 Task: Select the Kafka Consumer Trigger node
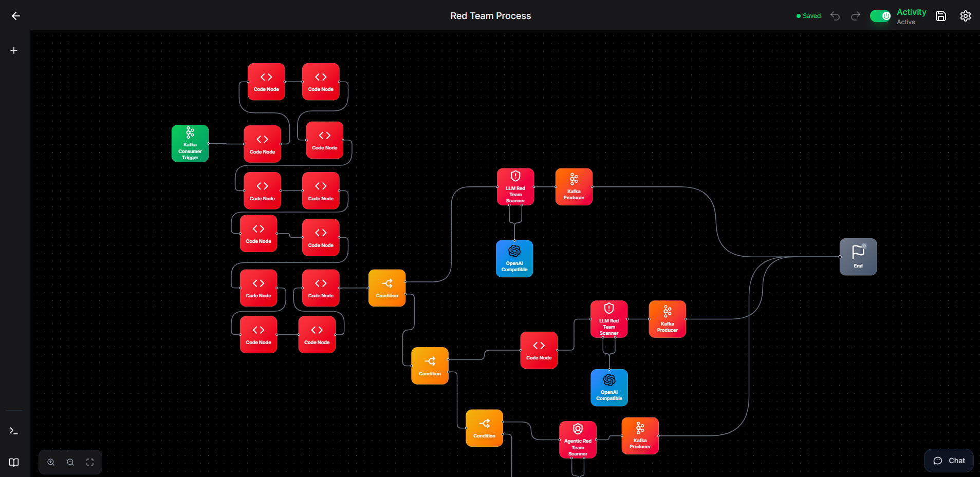(x=190, y=143)
